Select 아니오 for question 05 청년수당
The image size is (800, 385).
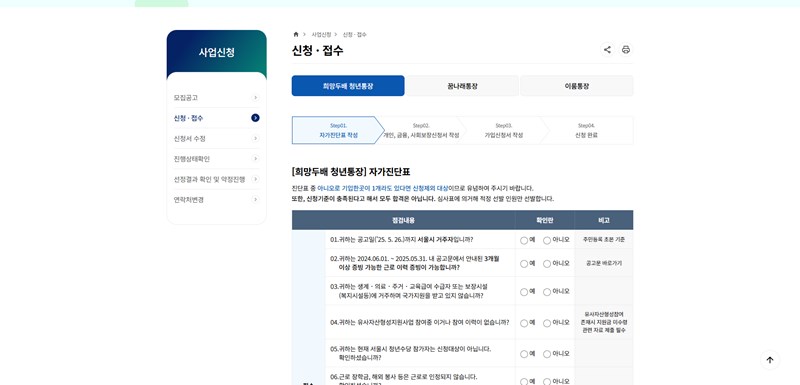tap(547, 354)
